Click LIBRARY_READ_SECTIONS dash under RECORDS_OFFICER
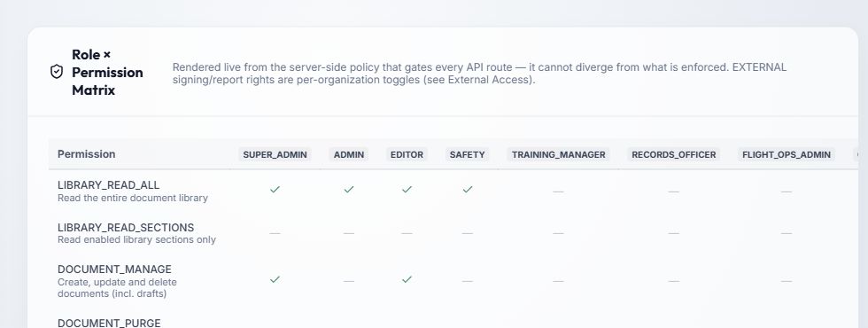868x328 pixels. [674, 233]
